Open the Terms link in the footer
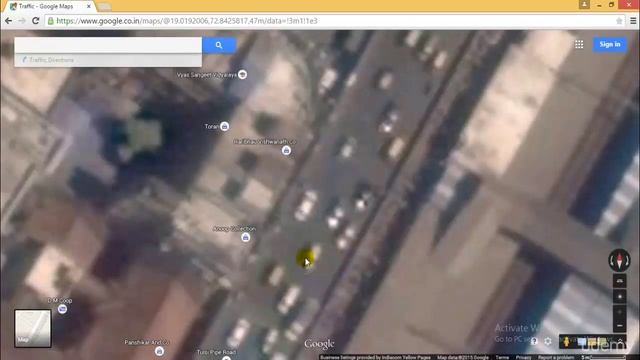640x360 pixels. 502,358
